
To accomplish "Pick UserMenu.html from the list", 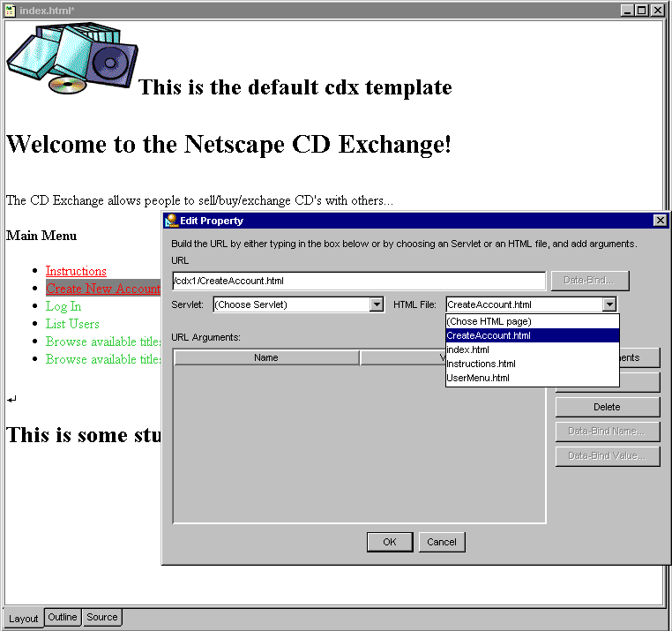I will click(x=533, y=378).
